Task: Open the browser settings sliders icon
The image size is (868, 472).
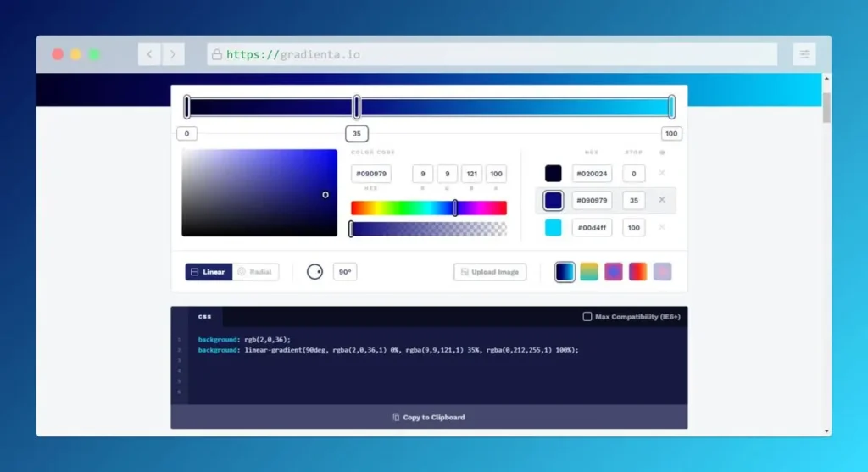Action: (804, 54)
